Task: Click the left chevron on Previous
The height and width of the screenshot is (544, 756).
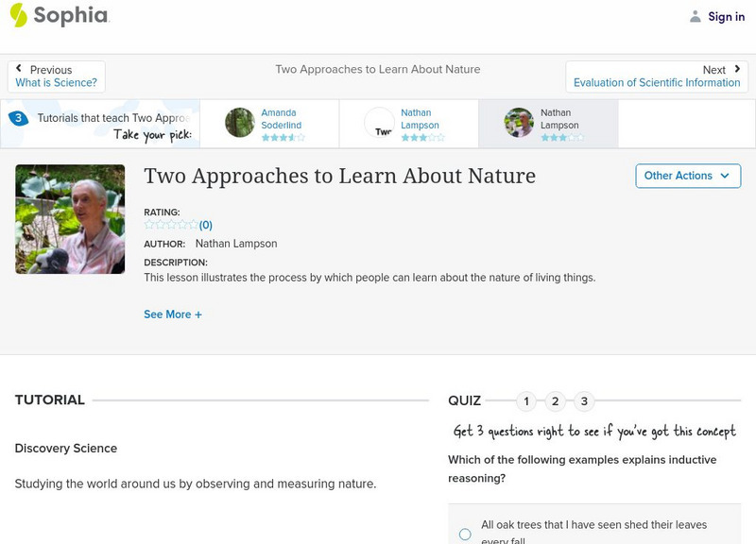Action: coord(20,68)
